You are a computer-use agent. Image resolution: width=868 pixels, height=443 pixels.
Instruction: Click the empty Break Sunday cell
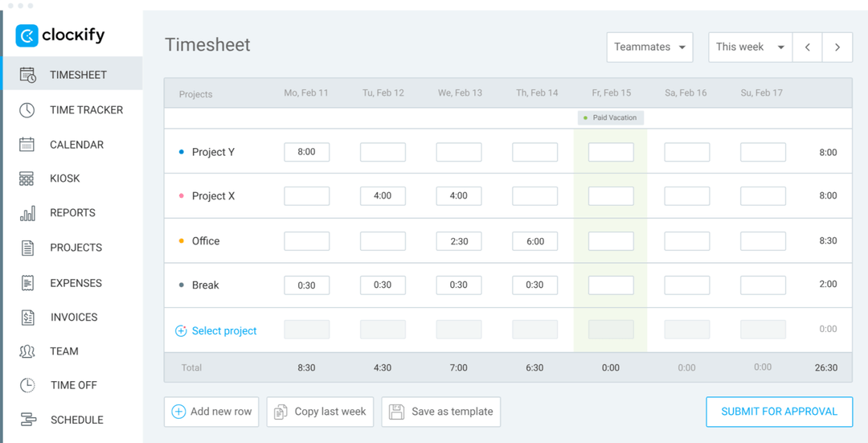(764, 285)
